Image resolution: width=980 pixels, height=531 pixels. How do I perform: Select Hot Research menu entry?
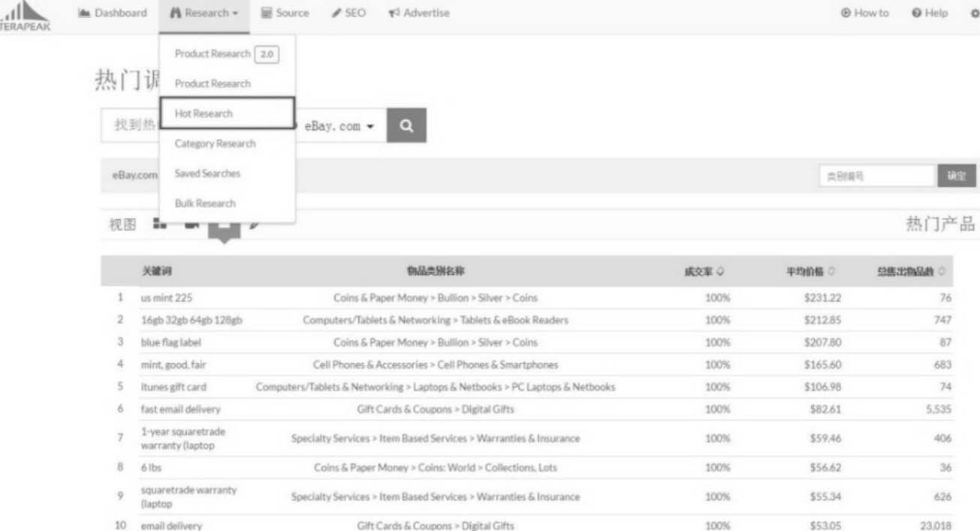click(227, 113)
